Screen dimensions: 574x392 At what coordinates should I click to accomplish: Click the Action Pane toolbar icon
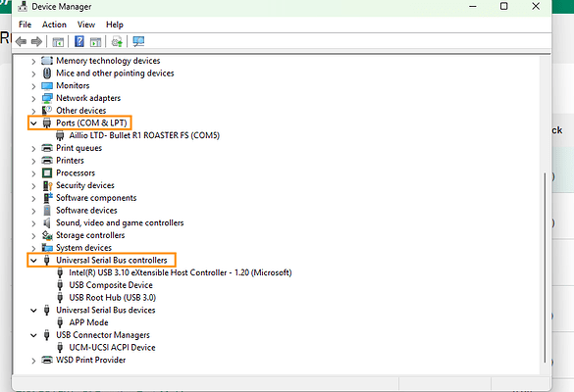click(95, 42)
